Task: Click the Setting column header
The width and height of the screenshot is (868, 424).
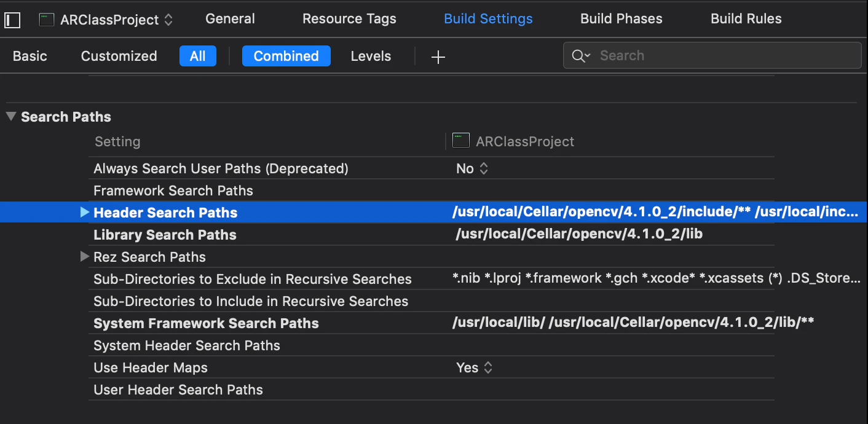Action: pos(117,141)
